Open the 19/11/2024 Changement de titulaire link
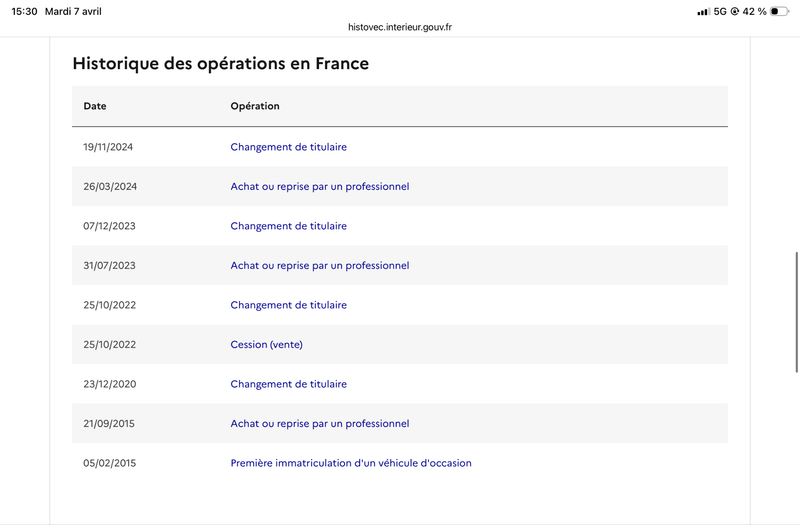 288,147
